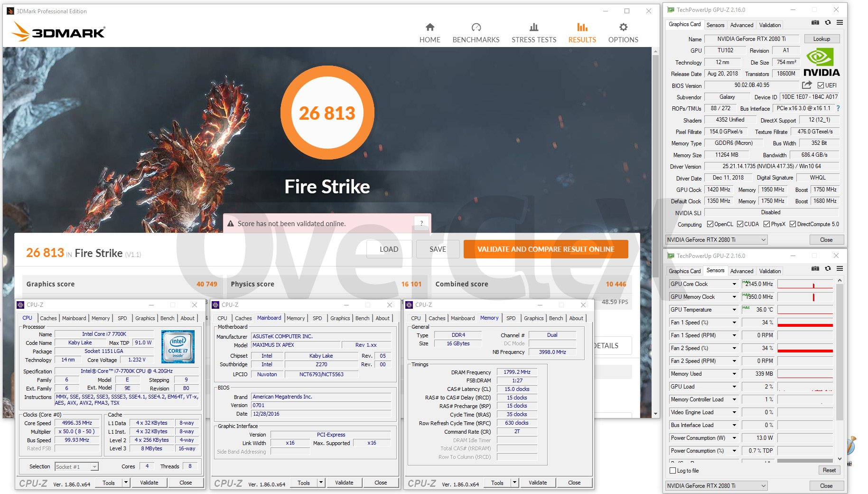Open the GPU Temperature sensor dropdown arrow
The image size is (868, 494).
click(734, 310)
